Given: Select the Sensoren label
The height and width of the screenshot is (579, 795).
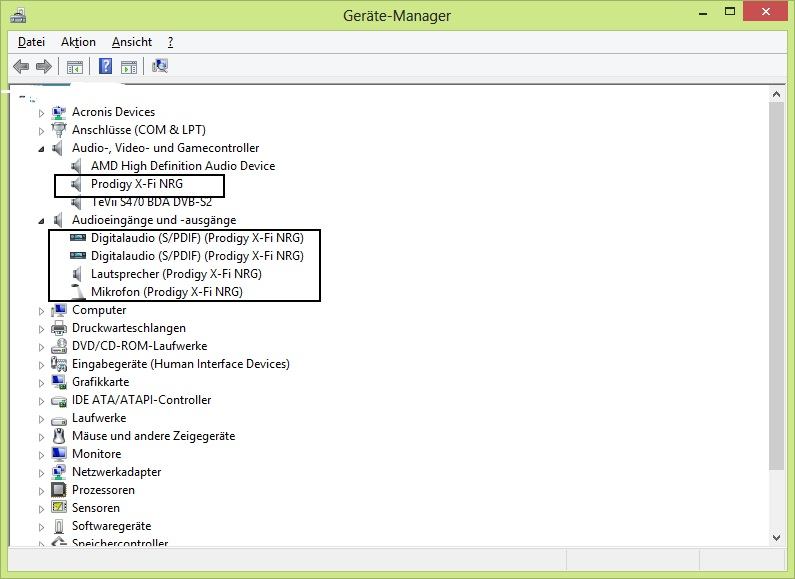Looking at the screenshot, I should (x=96, y=508).
